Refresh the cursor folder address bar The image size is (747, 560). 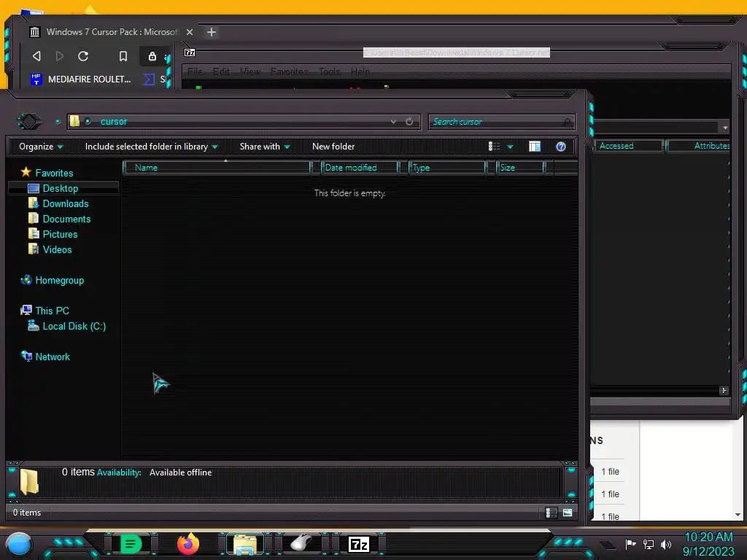(409, 122)
